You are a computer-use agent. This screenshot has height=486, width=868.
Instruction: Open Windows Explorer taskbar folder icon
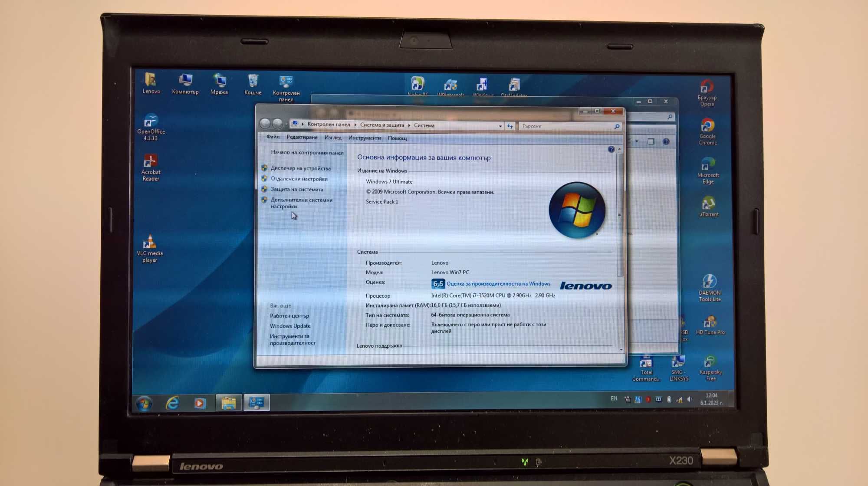pyautogui.click(x=229, y=403)
